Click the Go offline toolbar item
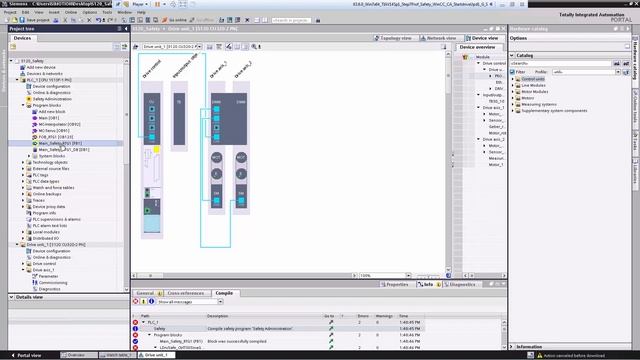 point(202,20)
